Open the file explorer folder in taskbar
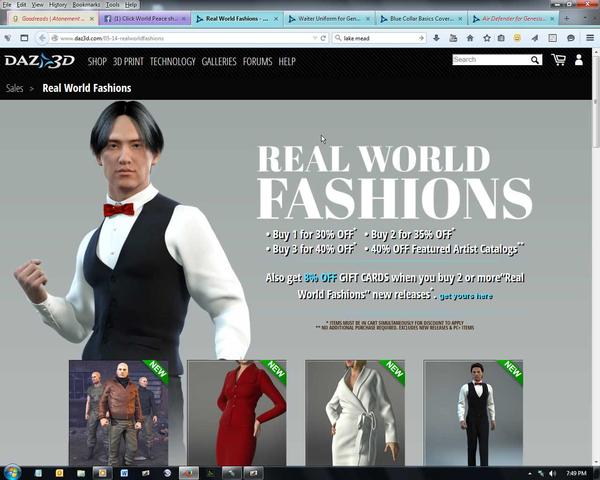The height and width of the screenshot is (480, 600). 81,473
